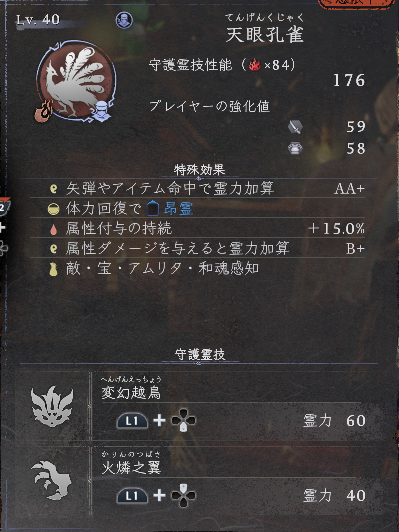The height and width of the screenshot is (532, 399).
Task: Click the d-pad icon in 火燐之翼 row
Action: click(183, 496)
